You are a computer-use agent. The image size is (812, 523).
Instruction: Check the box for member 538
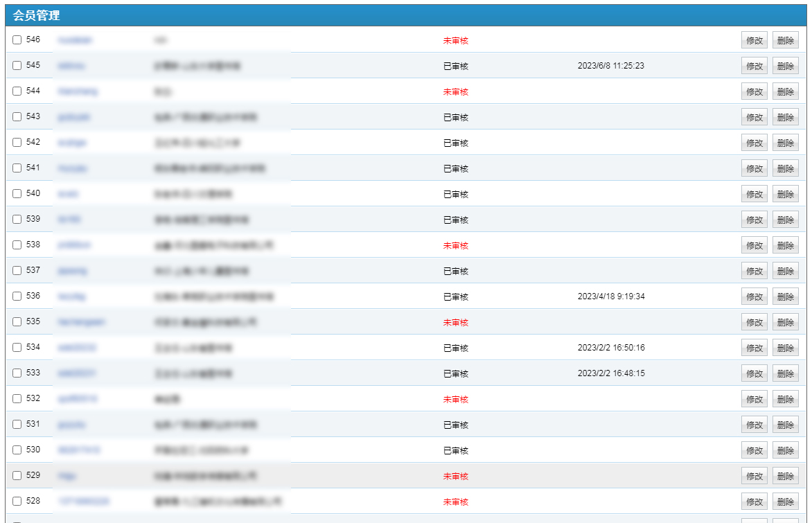point(17,245)
